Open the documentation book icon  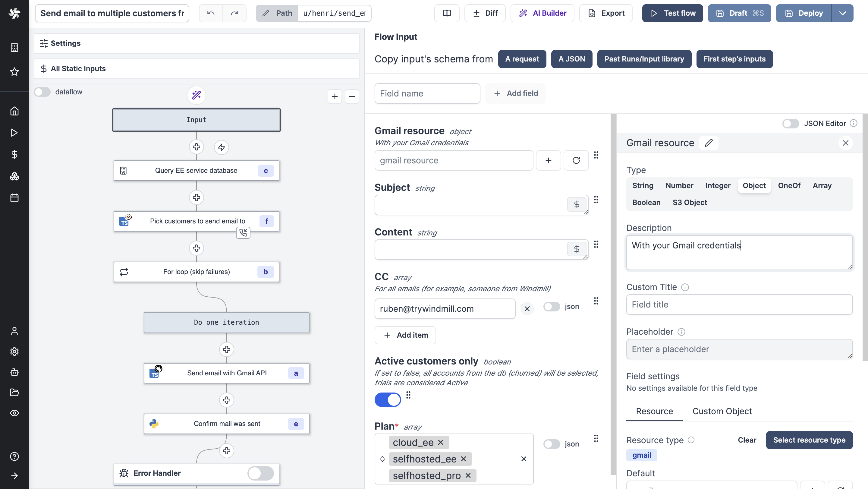coord(446,13)
